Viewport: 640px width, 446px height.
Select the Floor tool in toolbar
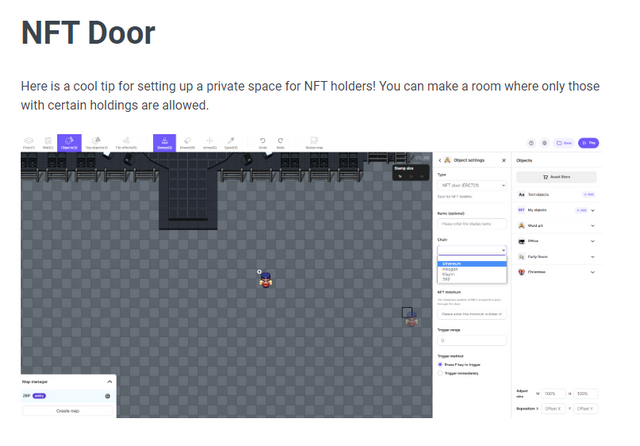(x=29, y=143)
